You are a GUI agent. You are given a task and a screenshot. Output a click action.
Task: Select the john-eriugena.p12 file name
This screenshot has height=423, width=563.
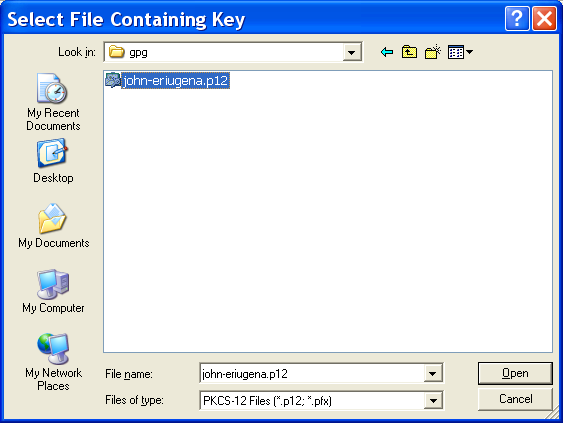tap(175, 80)
